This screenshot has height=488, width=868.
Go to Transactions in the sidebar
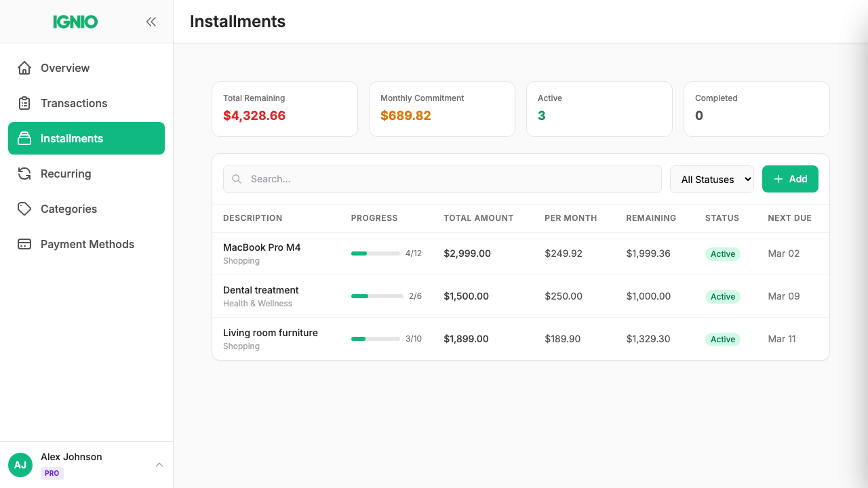click(x=74, y=103)
